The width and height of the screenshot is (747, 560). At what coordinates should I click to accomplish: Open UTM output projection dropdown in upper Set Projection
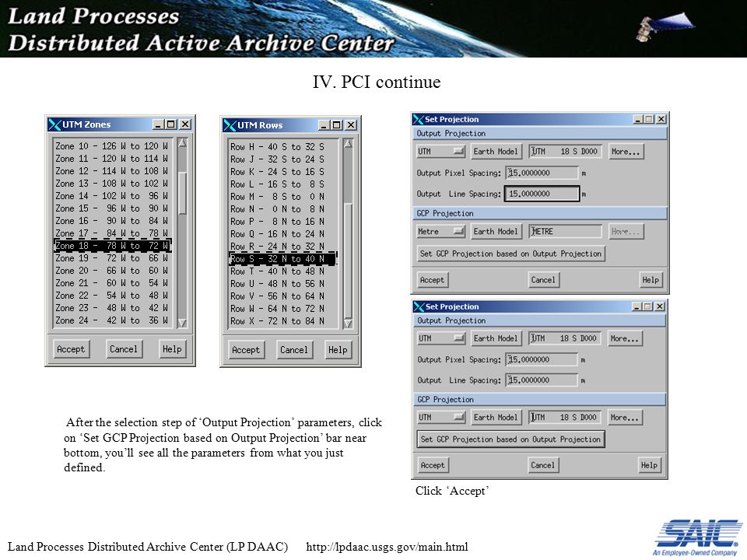(x=441, y=152)
